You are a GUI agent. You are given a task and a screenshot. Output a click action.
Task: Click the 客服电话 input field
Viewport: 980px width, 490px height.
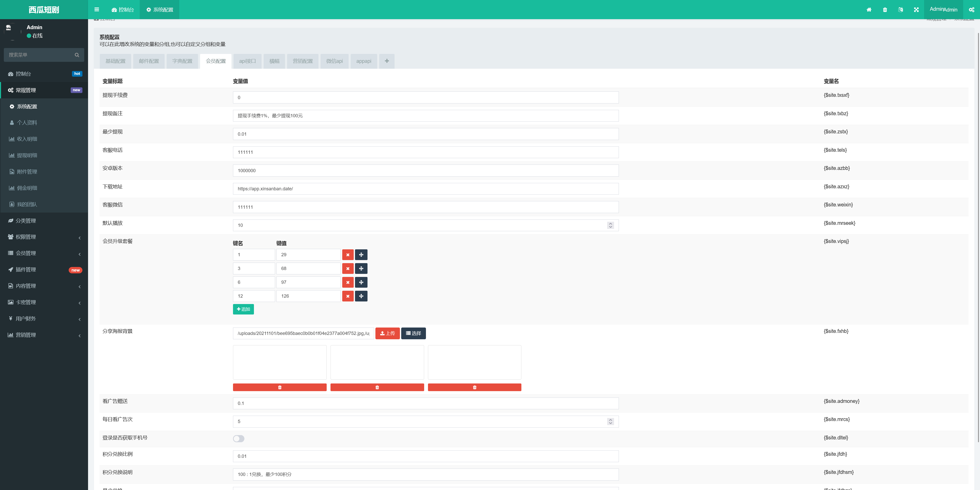[x=425, y=152]
